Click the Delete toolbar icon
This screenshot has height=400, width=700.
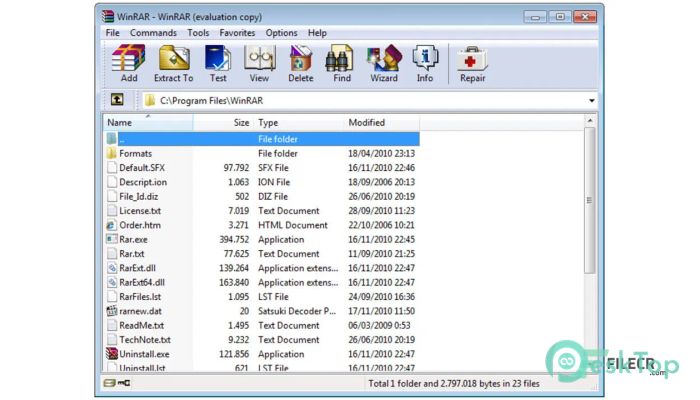tap(300, 63)
